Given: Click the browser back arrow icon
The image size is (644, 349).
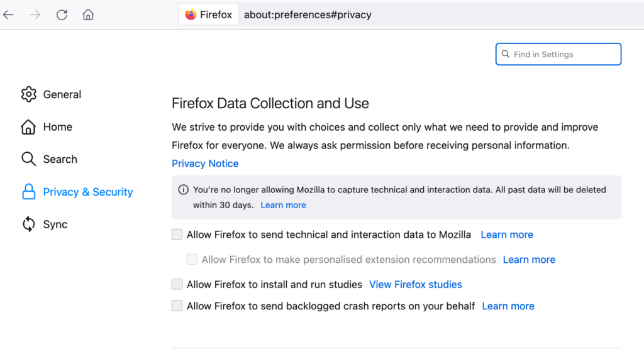Looking at the screenshot, I should pyautogui.click(x=8, y=15).
